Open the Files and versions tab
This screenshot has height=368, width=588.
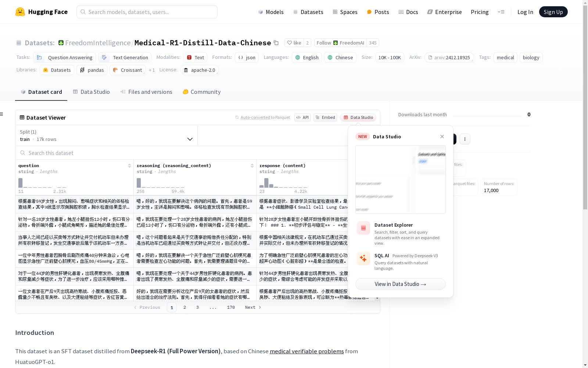pos(146,92)
